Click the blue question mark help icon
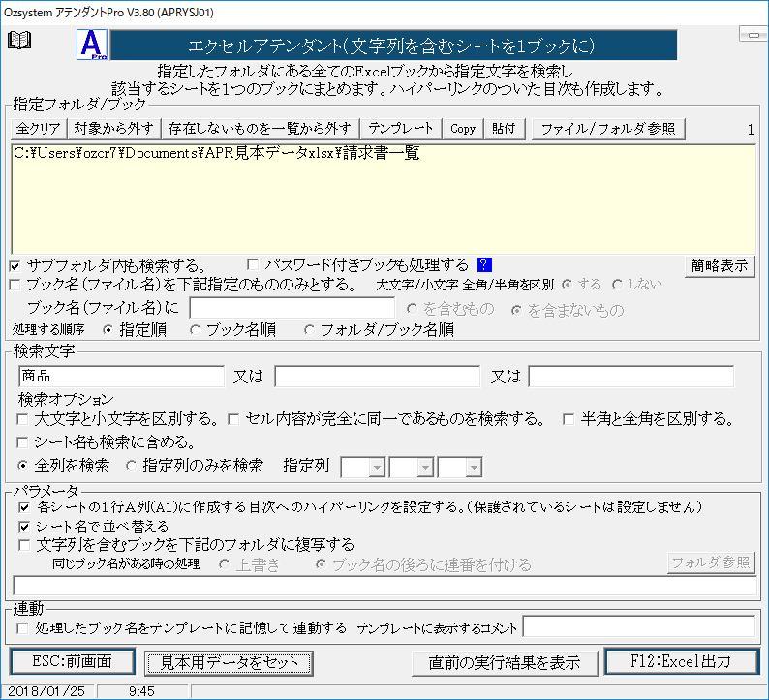This screenshot has height=700, width=769. tap(484, 264)
